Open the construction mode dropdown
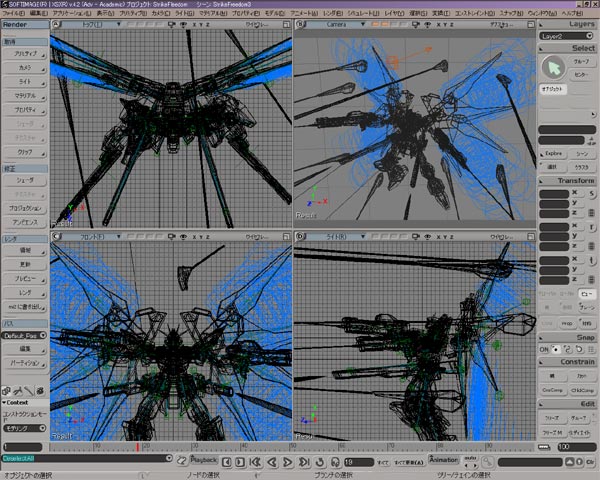 24,428
